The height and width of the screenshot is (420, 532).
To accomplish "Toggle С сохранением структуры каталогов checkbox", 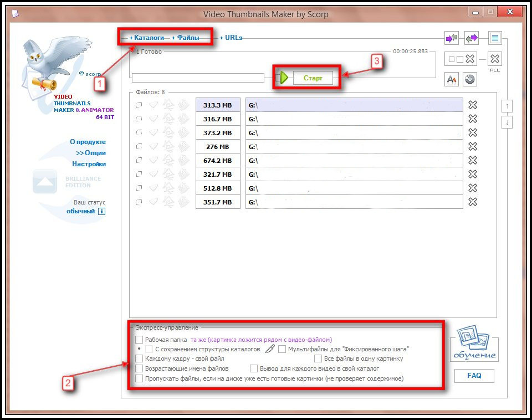I will [149, 349].
